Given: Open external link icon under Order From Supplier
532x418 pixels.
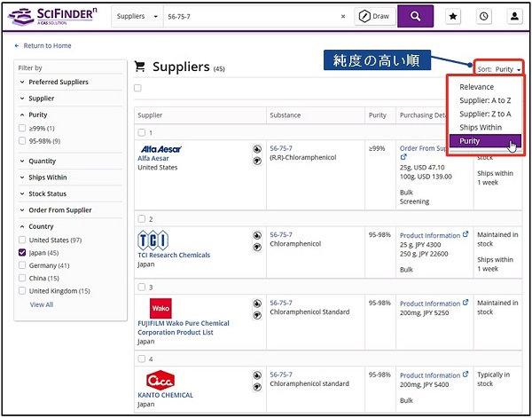Looking at the screenshot, I should tap(403, 157).
